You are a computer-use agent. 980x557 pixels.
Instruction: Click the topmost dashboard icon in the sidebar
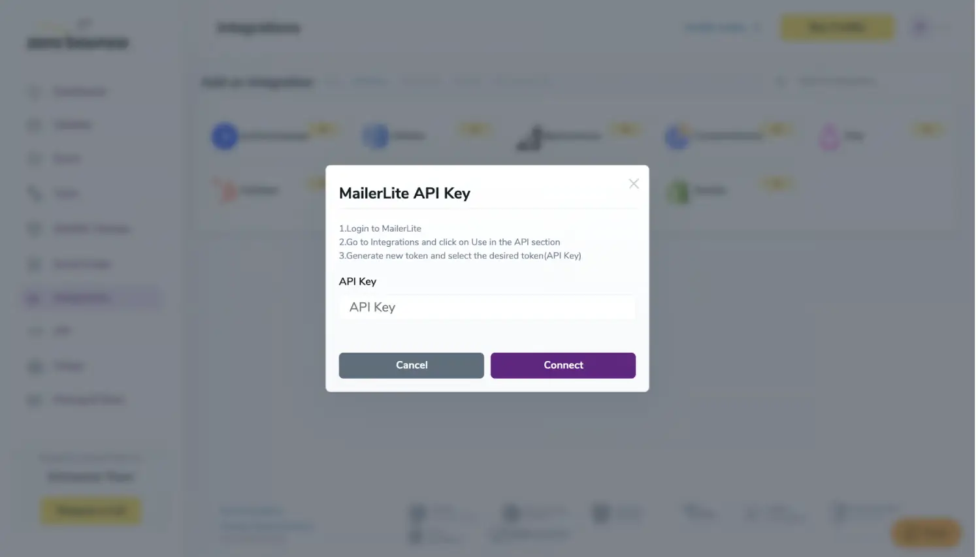pos(34,91)
